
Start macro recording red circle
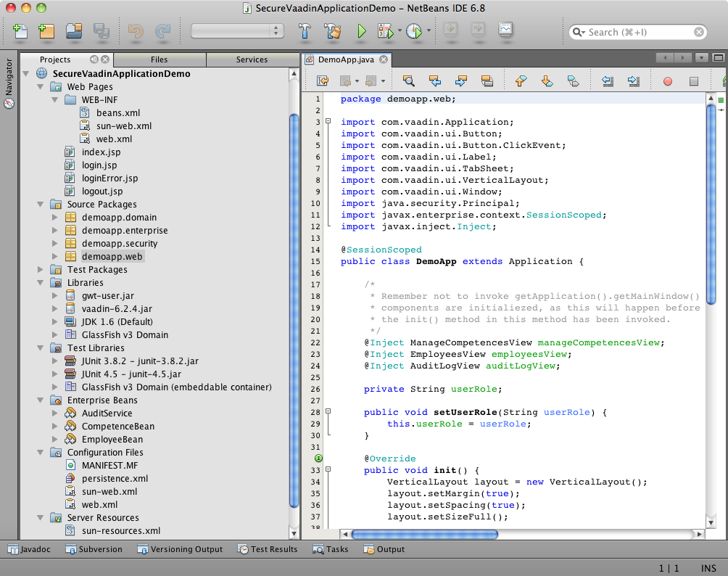click(x=668, y=81)
